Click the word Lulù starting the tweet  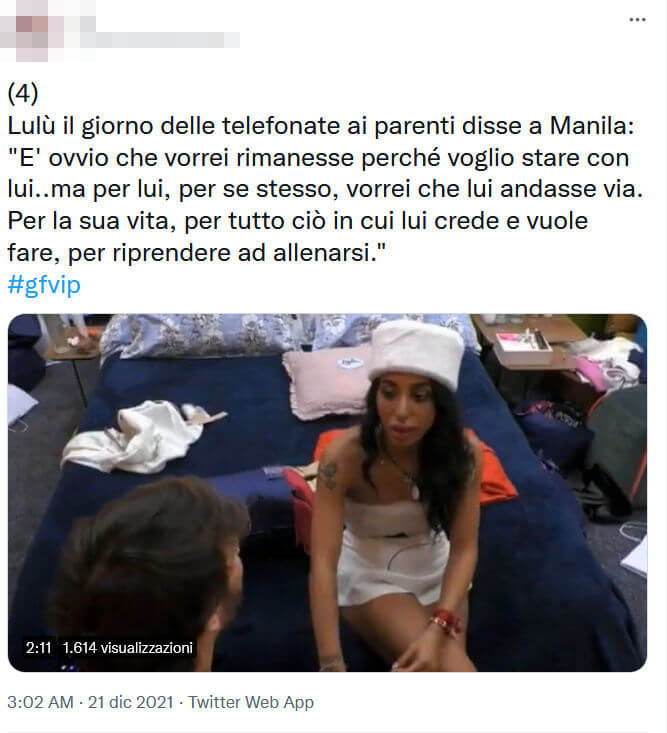point(31,125)
